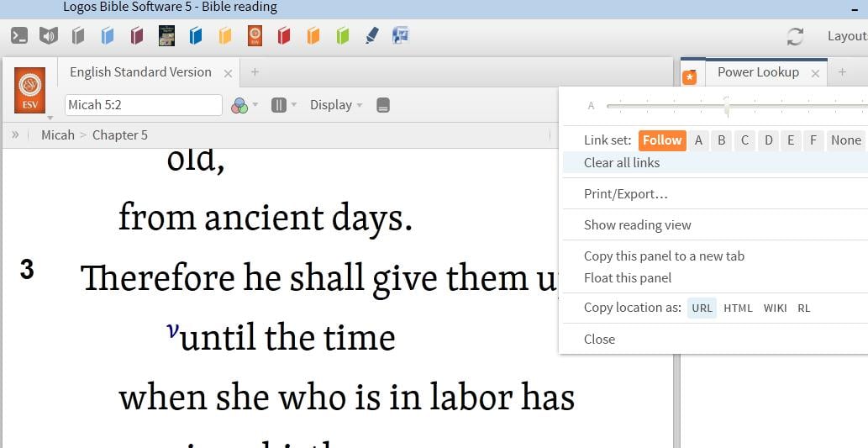The height and width of the screenshot is (448, 868).
Task: Click the sync refresh arrows icon
Action: pos(795,36)
